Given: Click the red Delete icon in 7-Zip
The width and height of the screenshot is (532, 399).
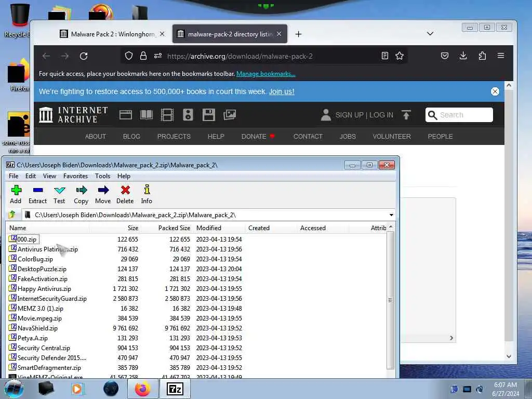Looking at the screenshot, I should 125,194.
